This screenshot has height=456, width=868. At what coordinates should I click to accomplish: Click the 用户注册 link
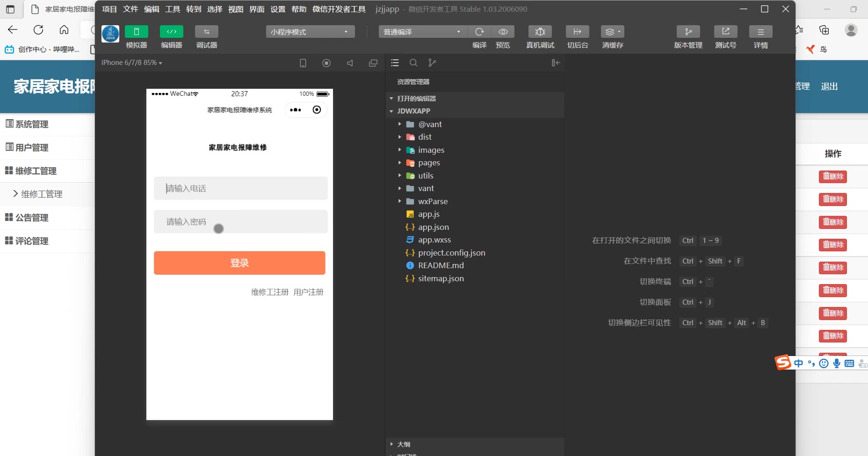[x=308, y=292]
